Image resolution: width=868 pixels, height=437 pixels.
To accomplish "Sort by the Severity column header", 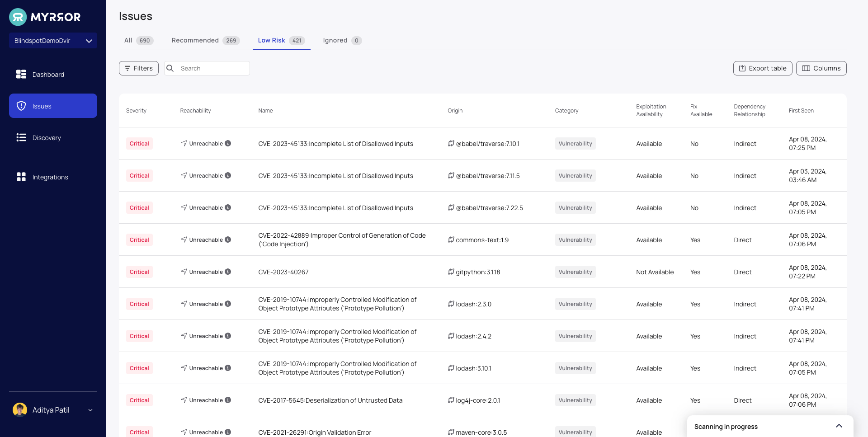I will pyautogui.click(x=136, y=111).
